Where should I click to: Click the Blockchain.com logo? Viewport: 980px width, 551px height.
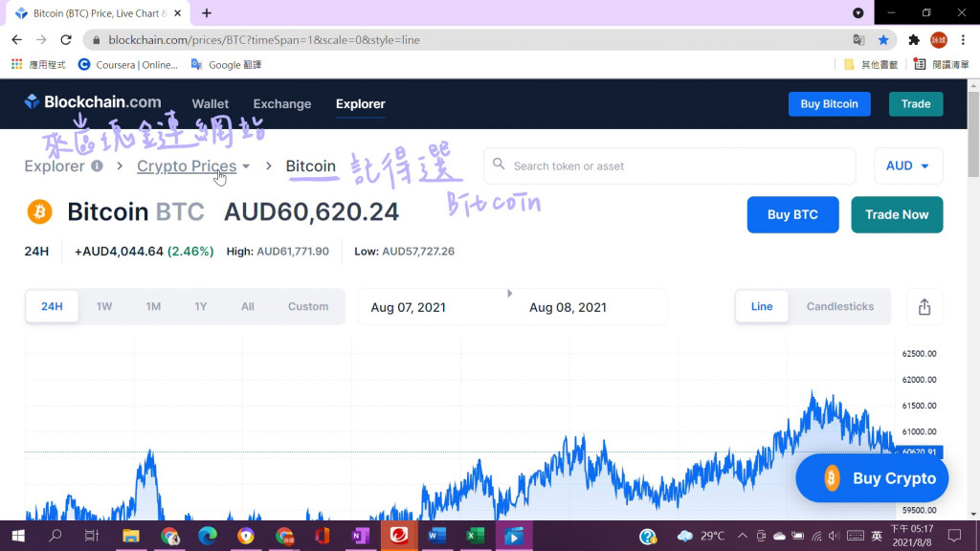click(93, 101)
